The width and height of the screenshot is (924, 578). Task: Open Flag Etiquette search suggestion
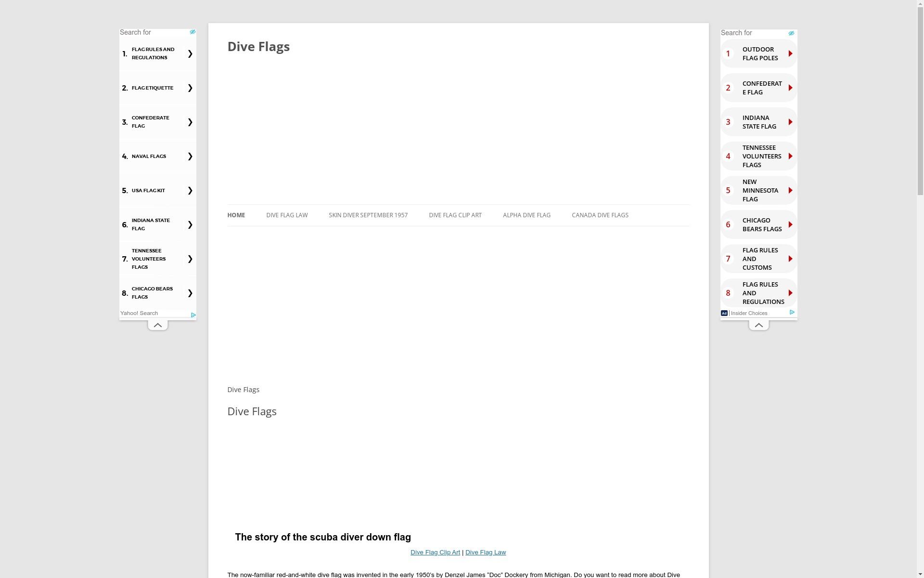coord(153,88)
